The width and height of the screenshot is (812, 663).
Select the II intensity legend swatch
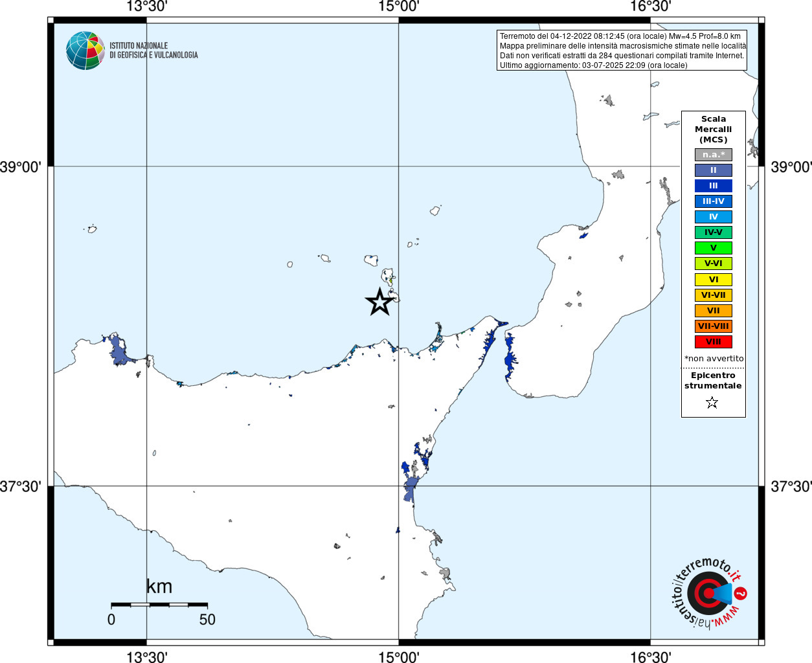tap(714, 170)
